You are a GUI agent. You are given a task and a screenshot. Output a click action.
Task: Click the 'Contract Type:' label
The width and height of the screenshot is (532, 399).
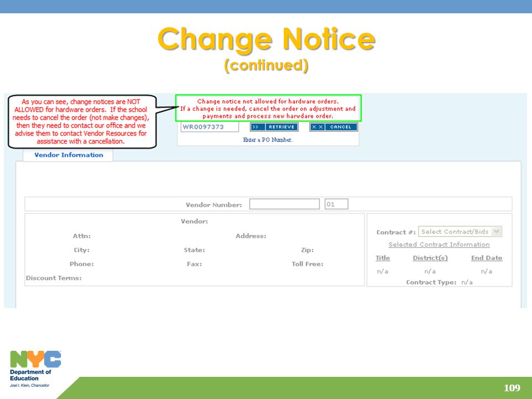[x=431, y=282]
